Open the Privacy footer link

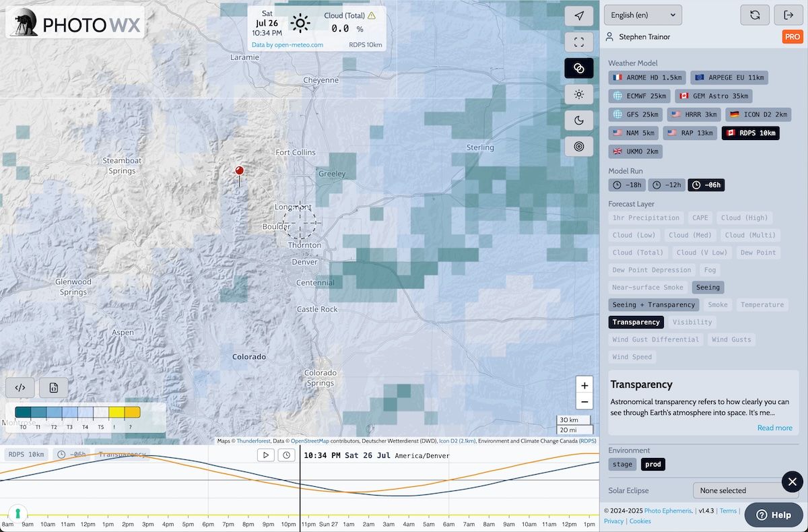pos(613,521)
